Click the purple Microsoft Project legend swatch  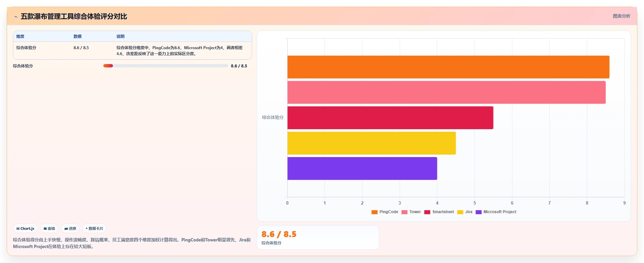(x=479, y=212)
